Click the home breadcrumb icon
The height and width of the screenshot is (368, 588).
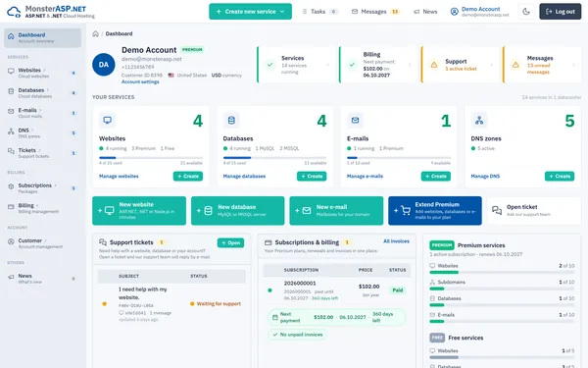pos(96,33)
